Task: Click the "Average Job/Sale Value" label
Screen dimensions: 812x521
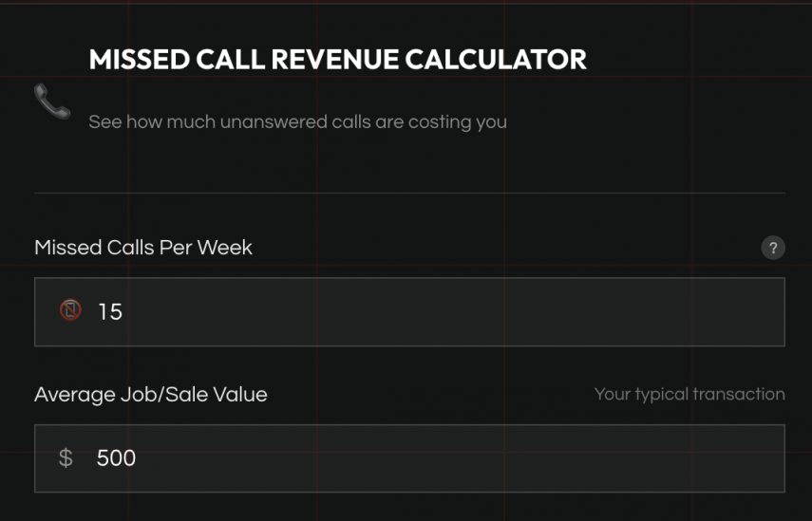Action: point(151,395)
